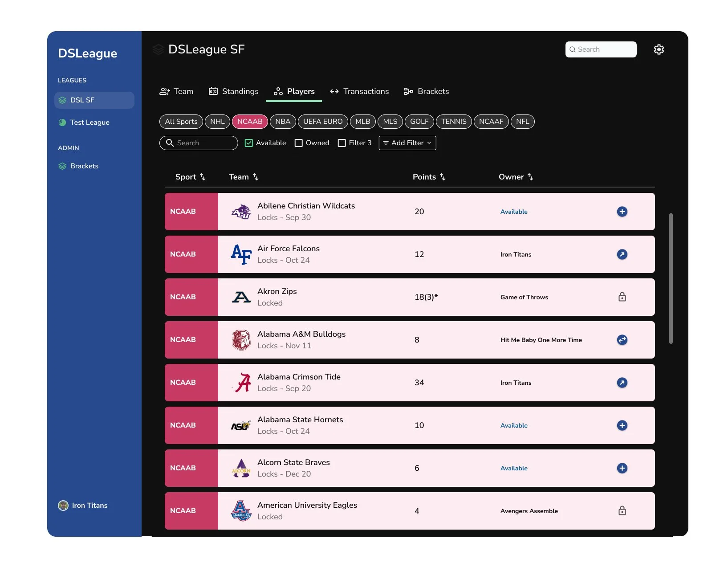Viewport: 728px width, 563px height.
Task: Add Alcorn State Braves using plus icon
Action: [622, 468]
